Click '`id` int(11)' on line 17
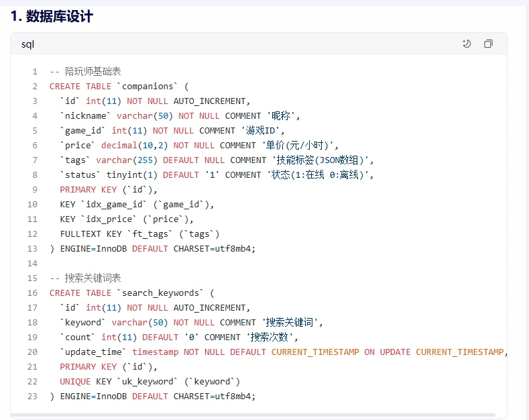 coord(91,308)
